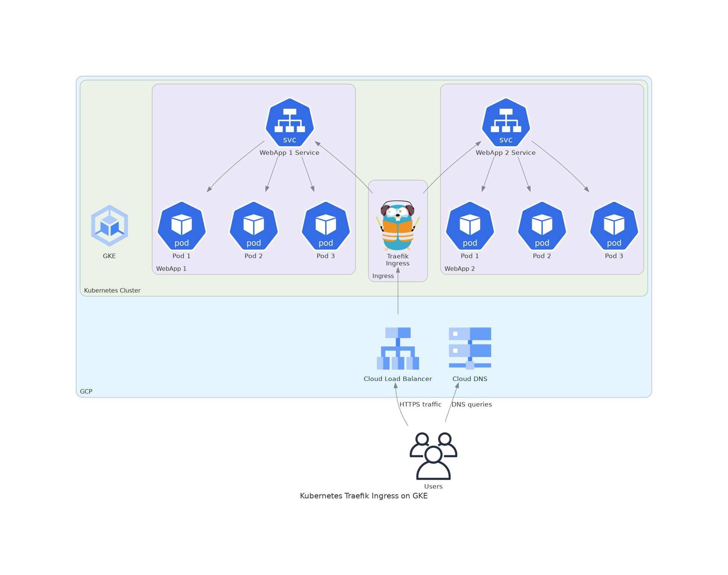Click the WebApp 1 cluster label
The image size is (728, 575).
click(x=171, y=268)
